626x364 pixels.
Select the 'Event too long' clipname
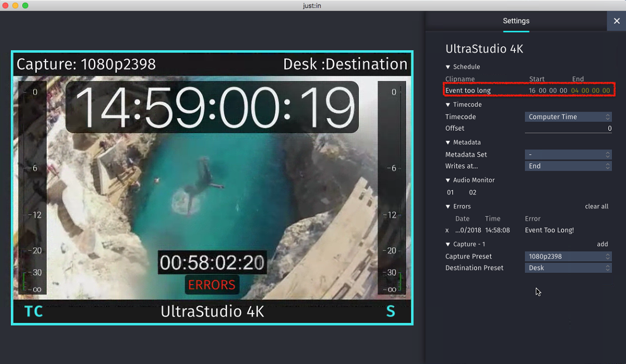(x=468, y=91)
